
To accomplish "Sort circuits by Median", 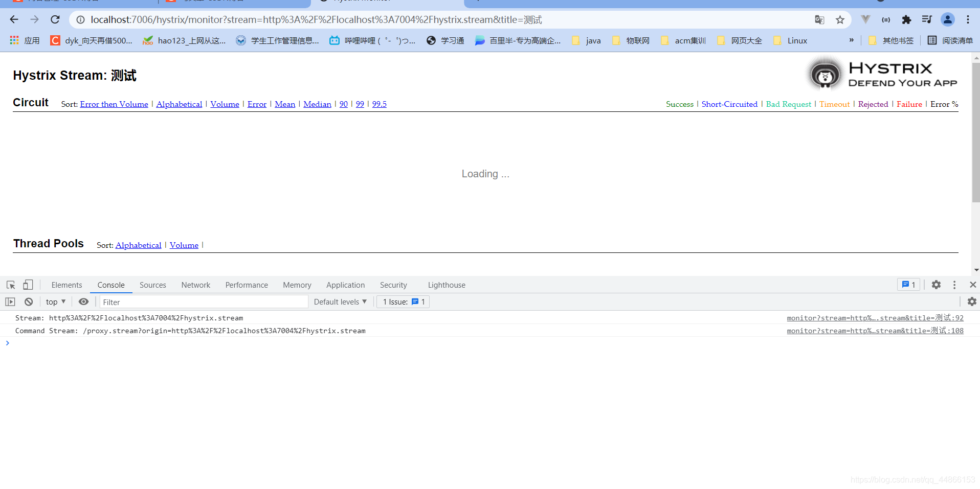I will pyautogui.click(x=317, y=104).
